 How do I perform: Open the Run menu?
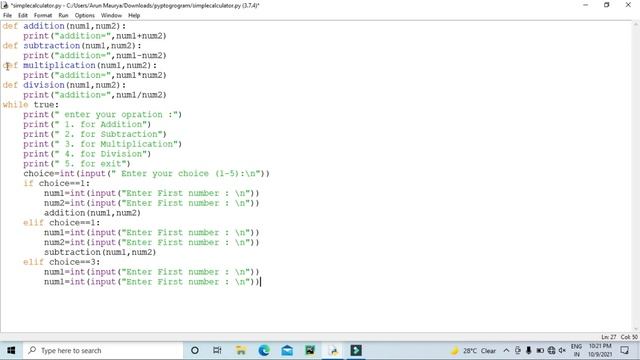click(x=63, y=15)
